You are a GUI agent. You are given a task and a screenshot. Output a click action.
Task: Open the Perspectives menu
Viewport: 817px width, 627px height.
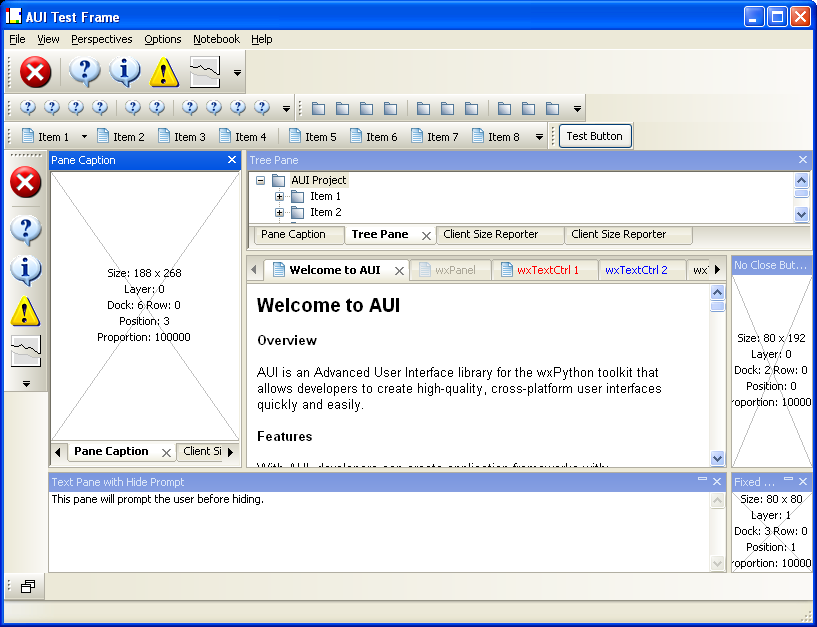coord(101,39)
